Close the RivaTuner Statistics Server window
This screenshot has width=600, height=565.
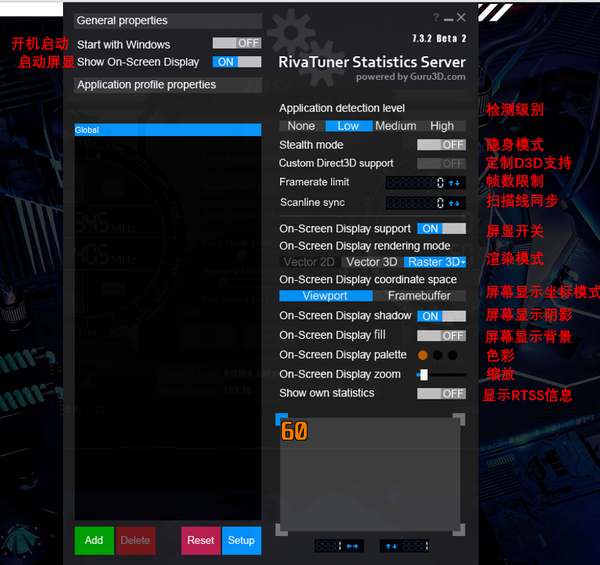point(461,17)
